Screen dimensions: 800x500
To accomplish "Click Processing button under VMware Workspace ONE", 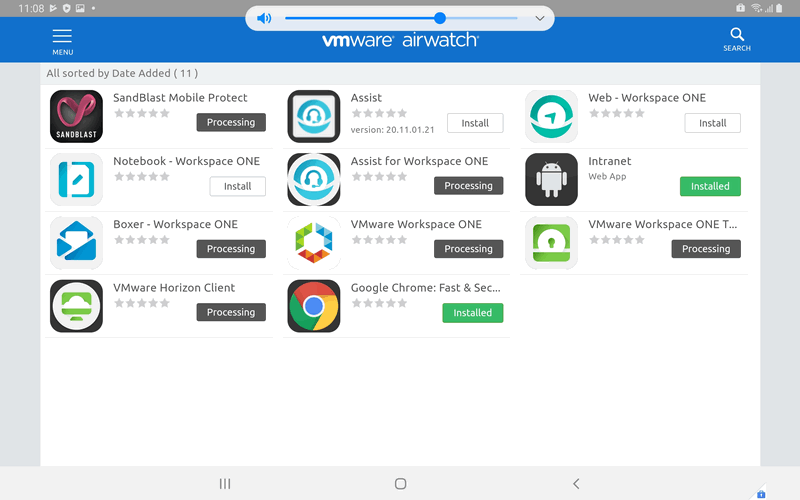I will click(468, 249).
